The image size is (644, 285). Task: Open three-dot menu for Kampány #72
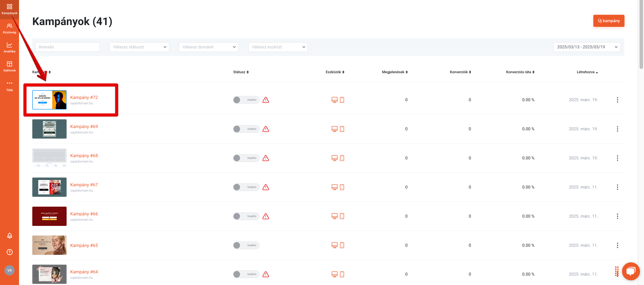point(617,100)
